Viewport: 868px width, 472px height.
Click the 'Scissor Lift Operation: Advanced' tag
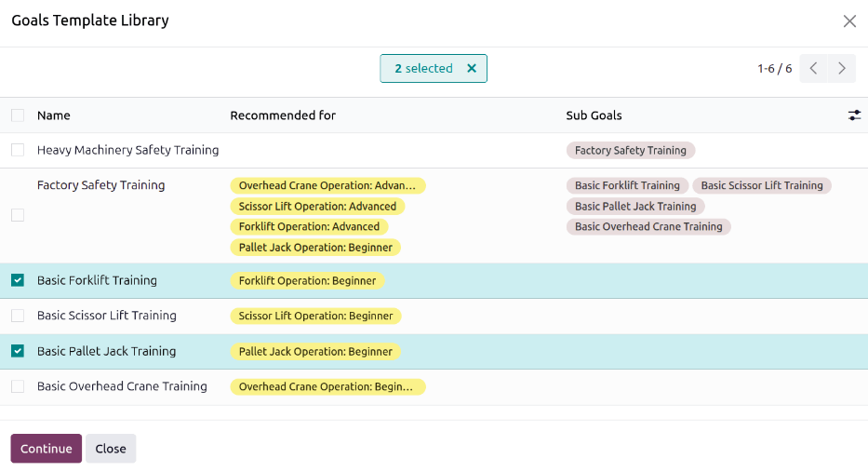317,207
